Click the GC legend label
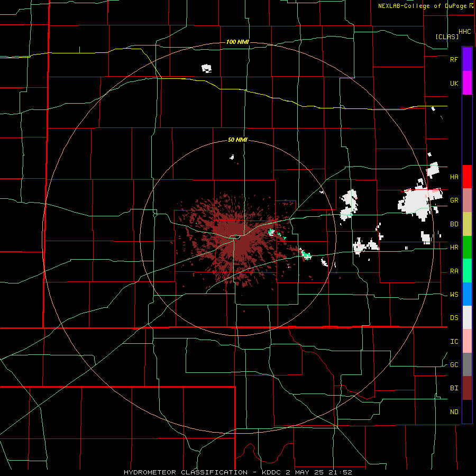 [454, 365]
